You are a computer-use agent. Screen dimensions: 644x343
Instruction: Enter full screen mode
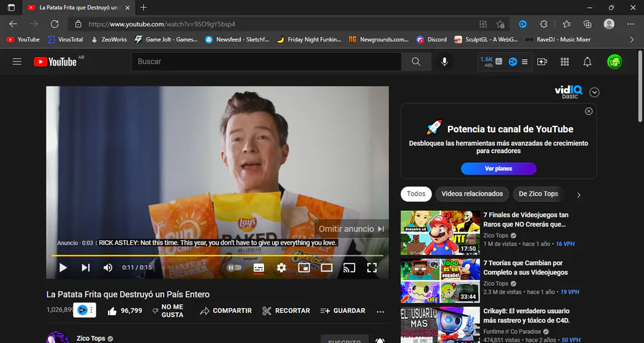(371, 267)
